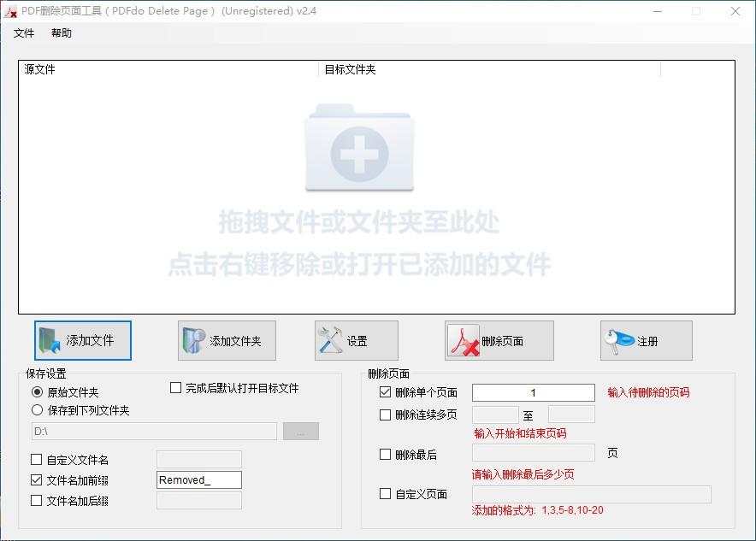Screen dimensions: 756x541
Task: Click the start page field before 至
Action: click(495, 415)
